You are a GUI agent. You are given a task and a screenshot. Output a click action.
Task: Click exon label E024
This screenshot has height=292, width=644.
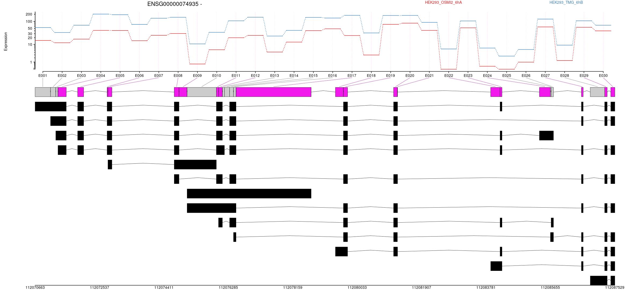pos(487,76)
